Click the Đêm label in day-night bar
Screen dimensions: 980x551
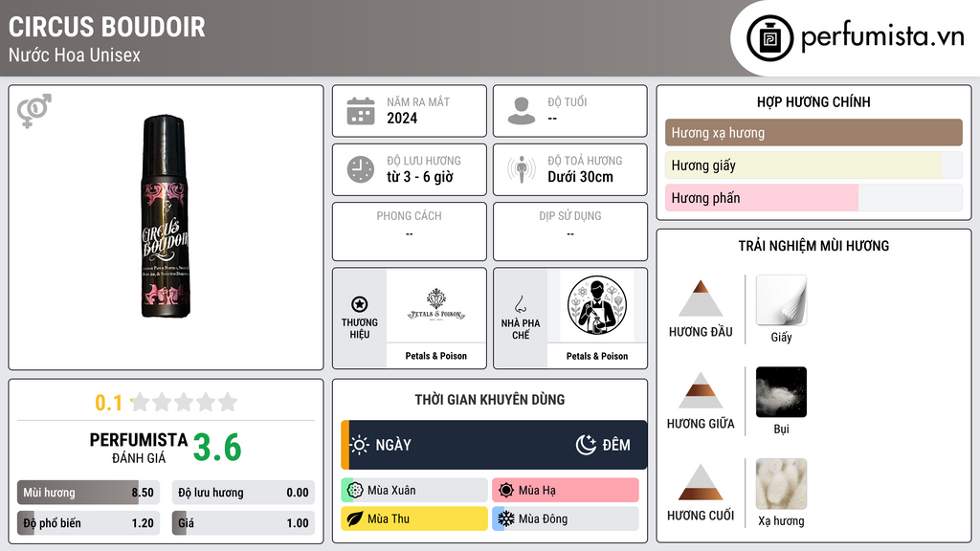click(616, 445)
